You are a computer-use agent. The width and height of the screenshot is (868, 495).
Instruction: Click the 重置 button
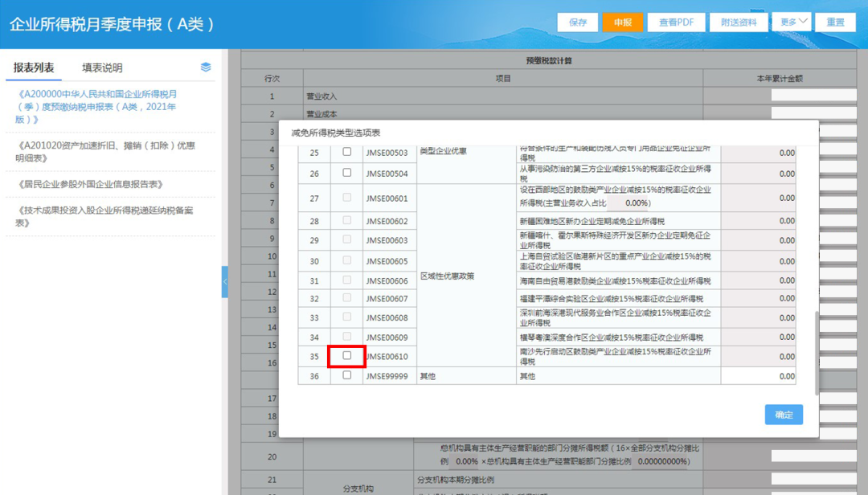click(x=835, y=22)
